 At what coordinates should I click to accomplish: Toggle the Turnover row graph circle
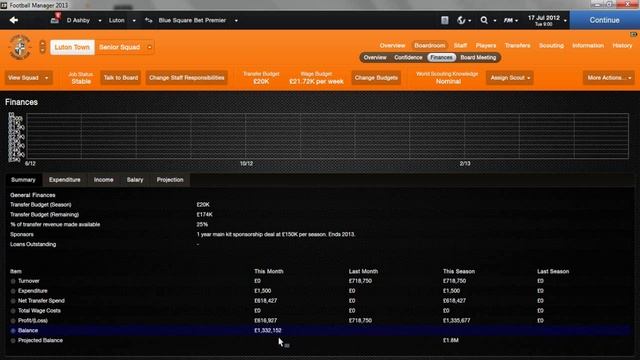coord(13,281)
